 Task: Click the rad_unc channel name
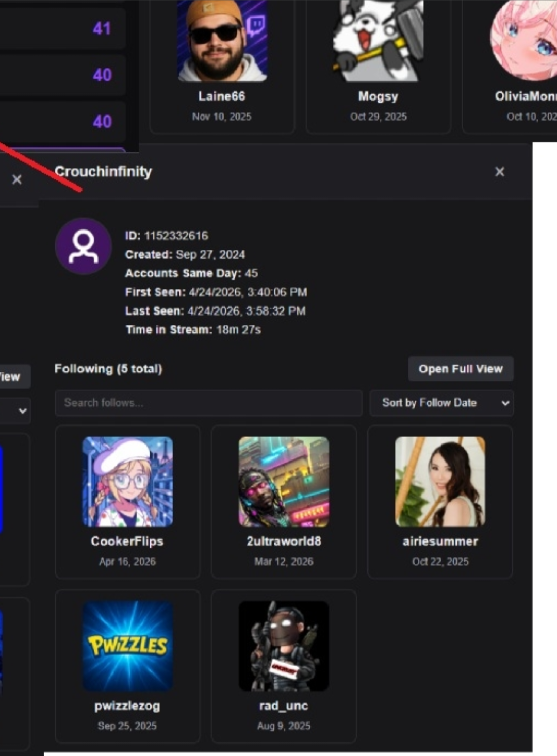pyautogui.click(x=284, y=705)
